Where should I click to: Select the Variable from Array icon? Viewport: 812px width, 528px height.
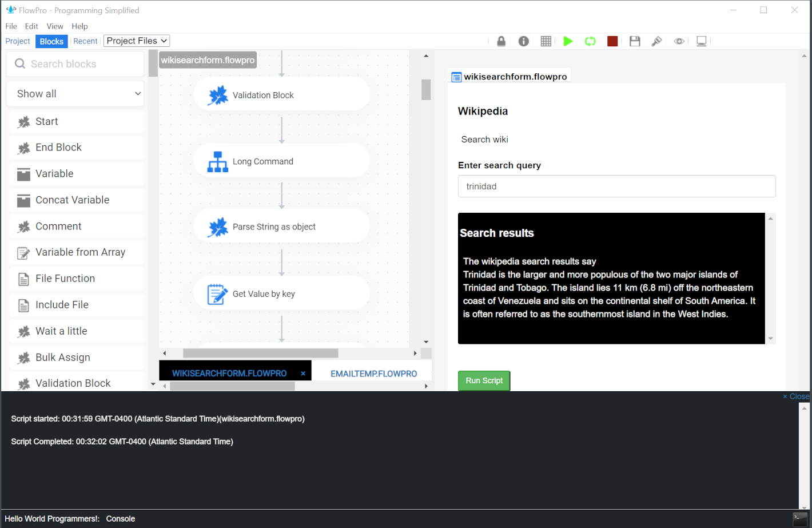point(23,253)
